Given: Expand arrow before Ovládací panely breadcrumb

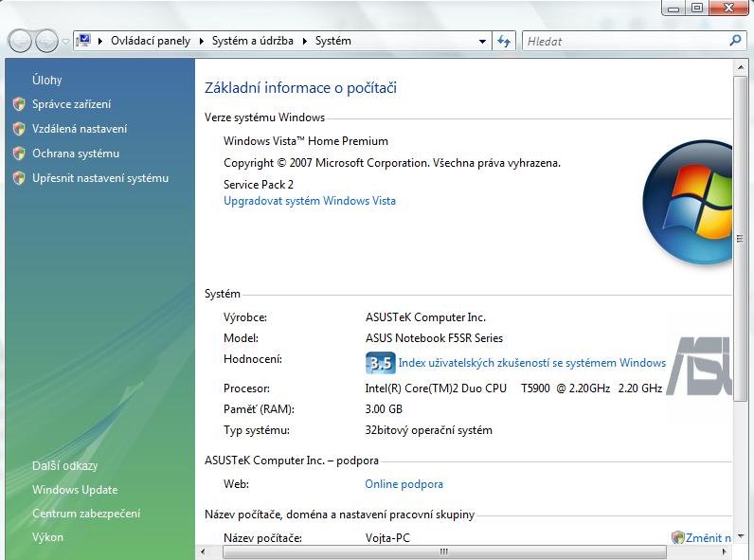Looking at the screenshot, I should point(100,42).
